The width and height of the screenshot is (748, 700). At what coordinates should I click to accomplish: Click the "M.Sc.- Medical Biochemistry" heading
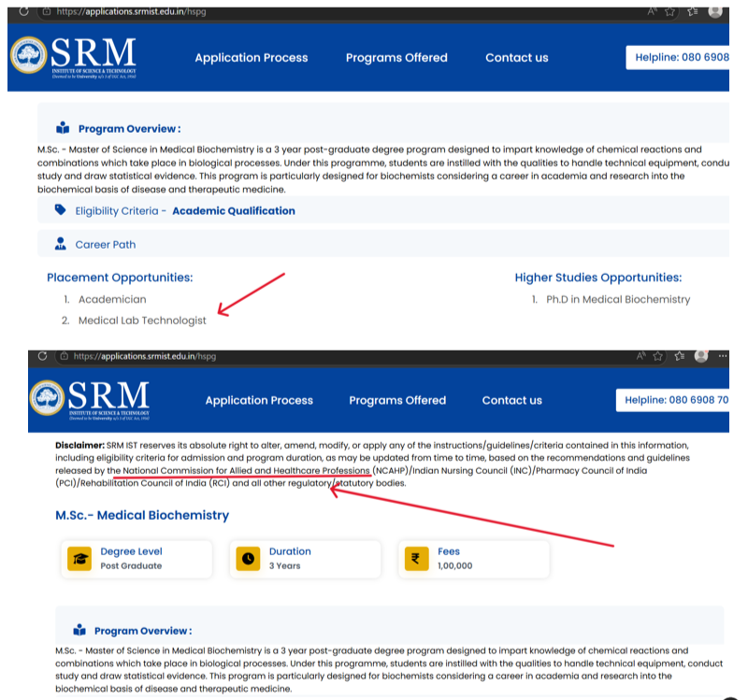pyautogui.click(x=142, y=516)
